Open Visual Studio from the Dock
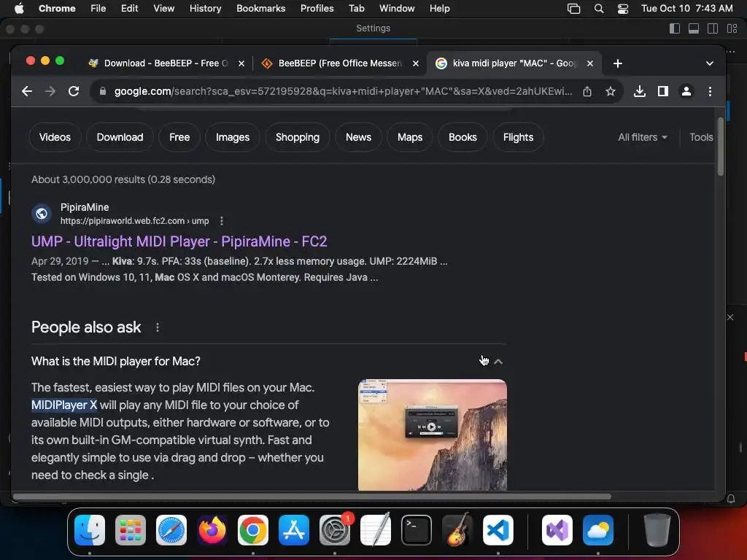This screenshot has width=747, height=560. coord(557,530)
